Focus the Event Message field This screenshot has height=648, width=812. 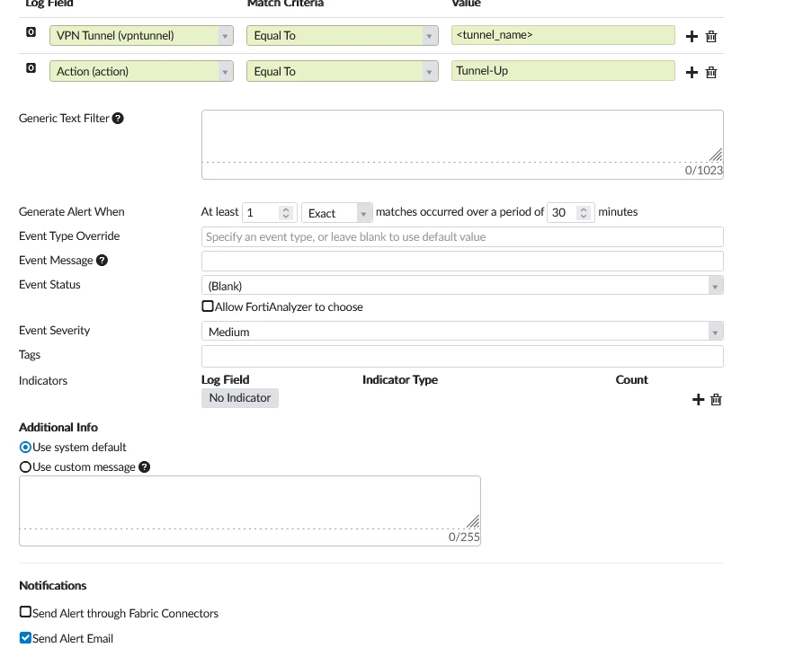click(x=462, y=261)
